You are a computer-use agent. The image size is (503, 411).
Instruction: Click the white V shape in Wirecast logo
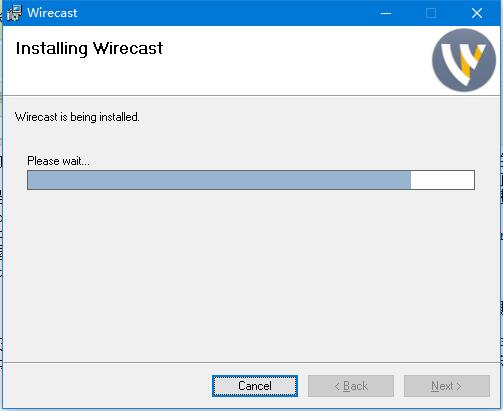coord(458,63)
